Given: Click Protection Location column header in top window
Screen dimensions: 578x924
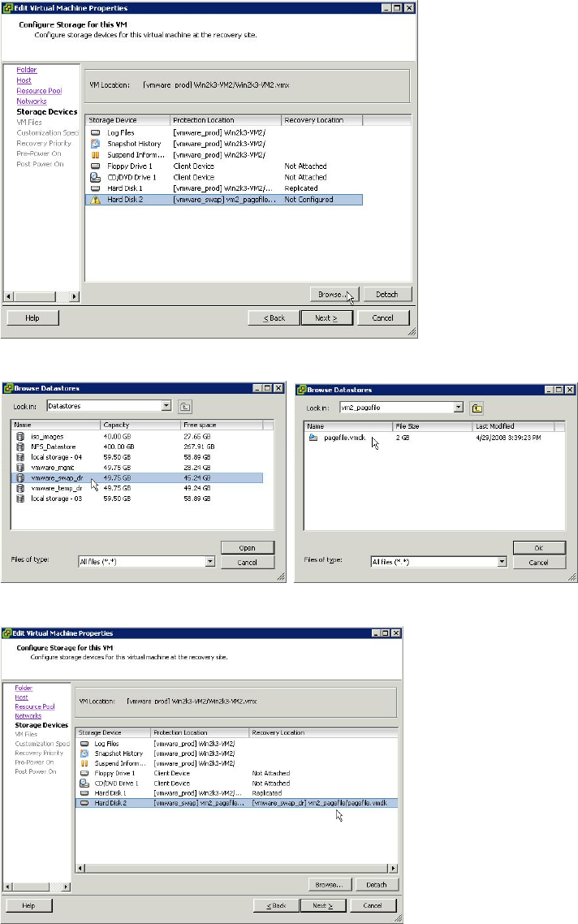Looking at the screenshot, I should coord(226,119).
